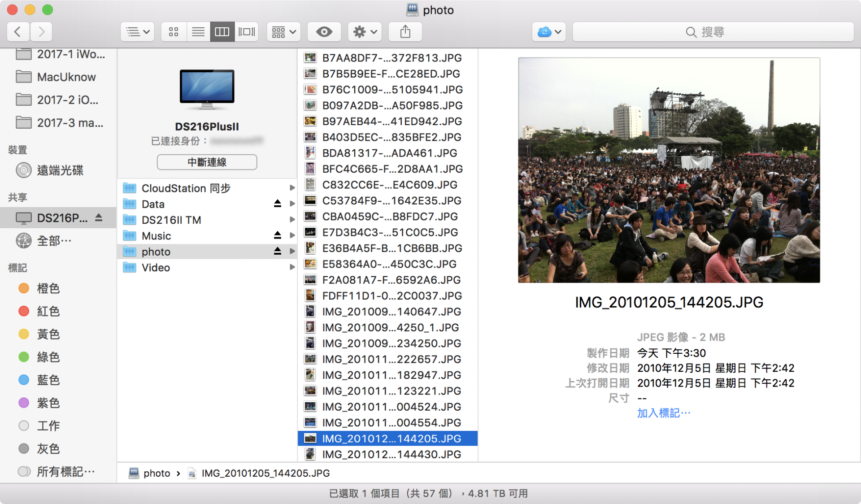Switch to Cover Flow view

point(247,32)
